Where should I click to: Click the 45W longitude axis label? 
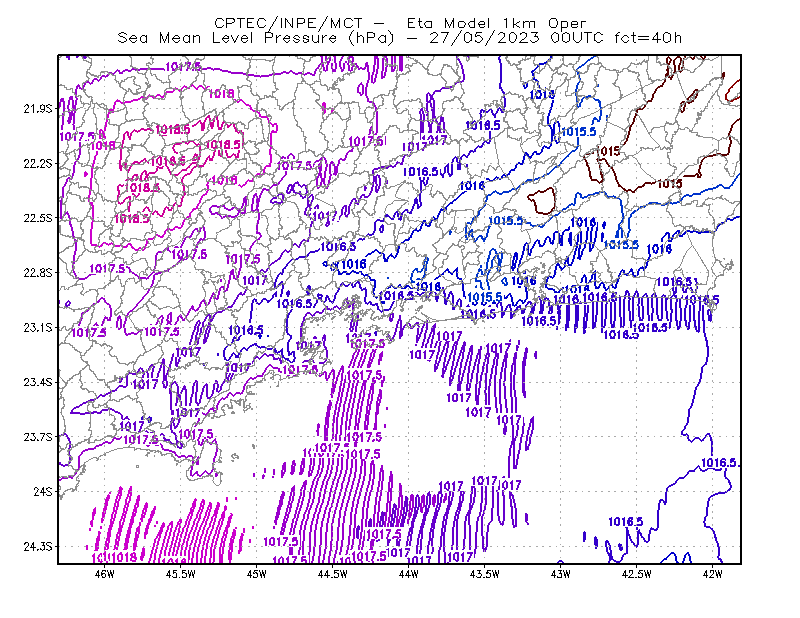(257, 574)
